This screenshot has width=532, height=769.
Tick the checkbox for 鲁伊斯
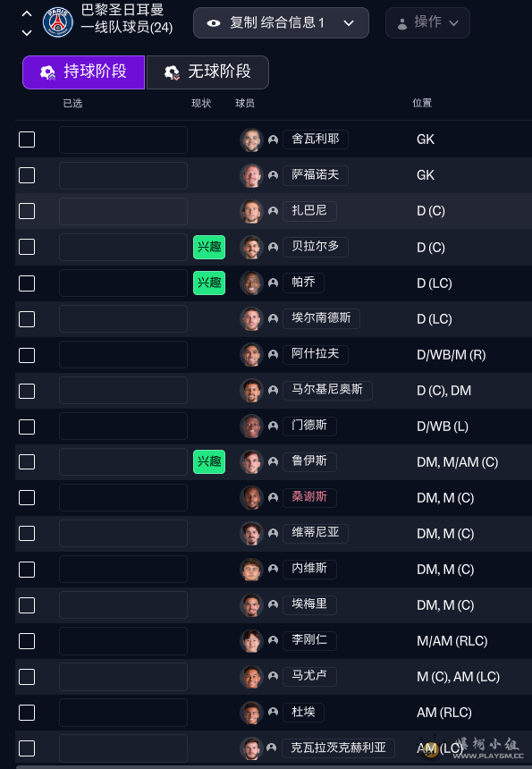coord(27,461)
